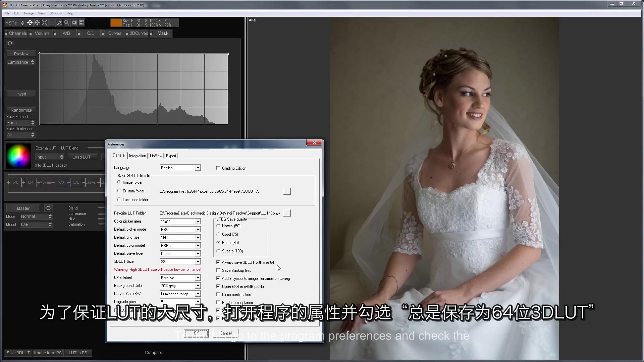This screenshot has height=362, width=644.
Task: Select the eyedropper color picker tool
Action: pos(59,22)
